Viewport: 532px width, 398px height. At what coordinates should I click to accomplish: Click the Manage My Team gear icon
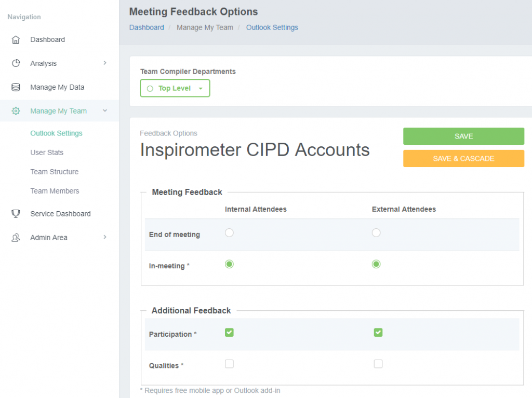[x=16, y=111]
